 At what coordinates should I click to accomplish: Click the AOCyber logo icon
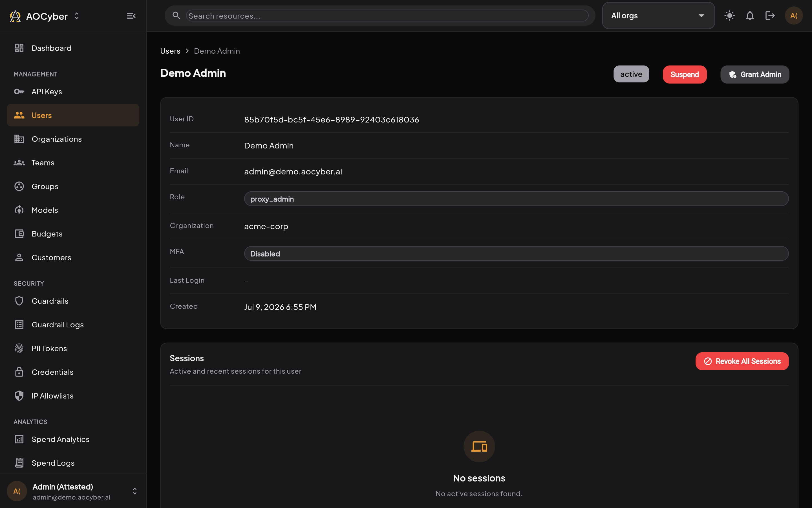point(15,16)
